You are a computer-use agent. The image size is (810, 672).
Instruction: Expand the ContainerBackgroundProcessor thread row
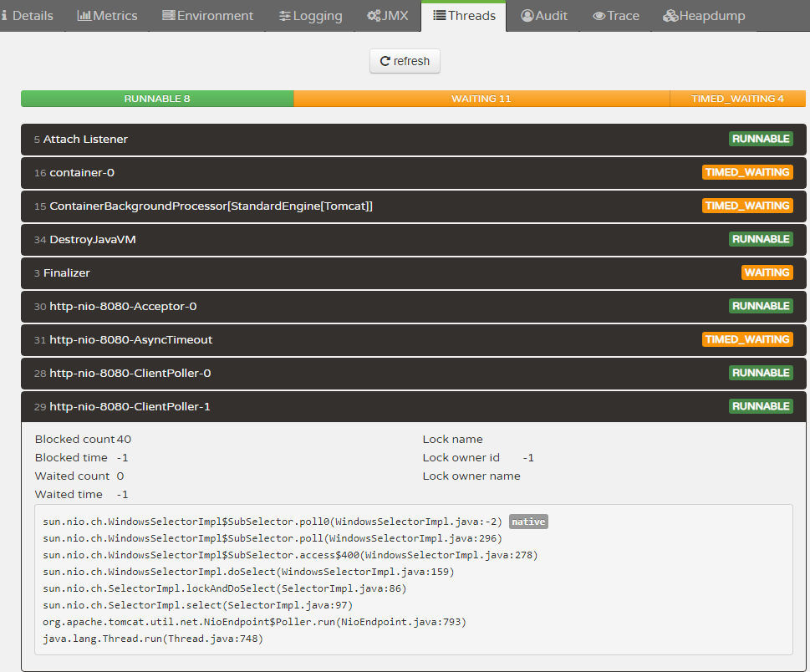coord(413,206)
